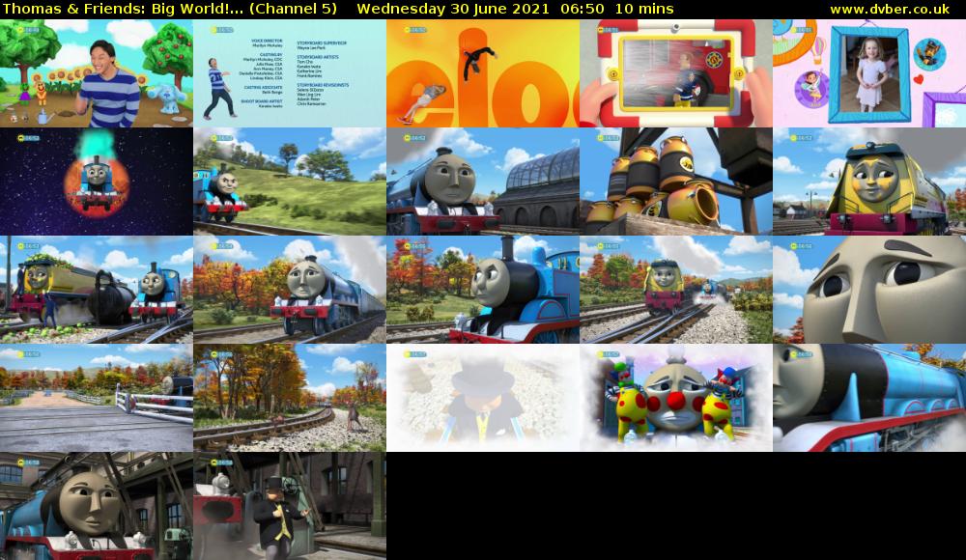This screenshot has height=560, width=966.
Task: Open frame with yellow engine, black tanker and Thomas
Action: coord(96,290)
